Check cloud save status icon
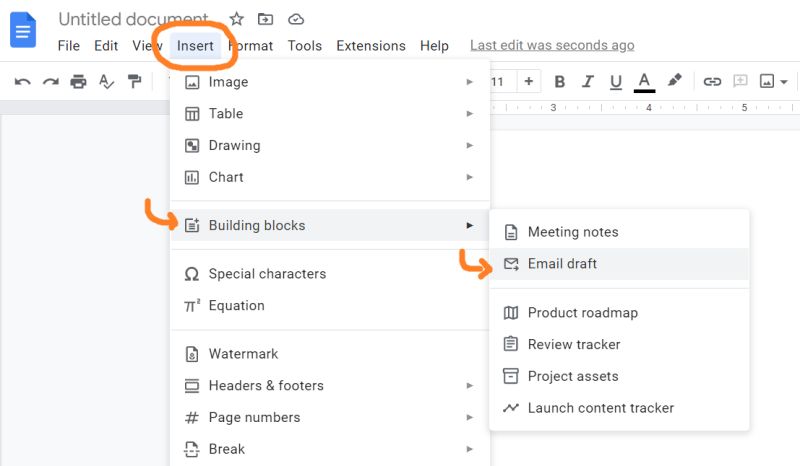The height and width of the screenshot is (466, 800). pyautogui.click(x=296, y=19)
